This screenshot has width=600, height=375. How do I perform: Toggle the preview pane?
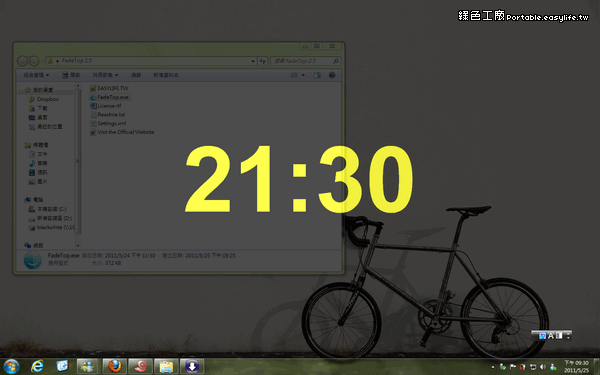point(317,75)
